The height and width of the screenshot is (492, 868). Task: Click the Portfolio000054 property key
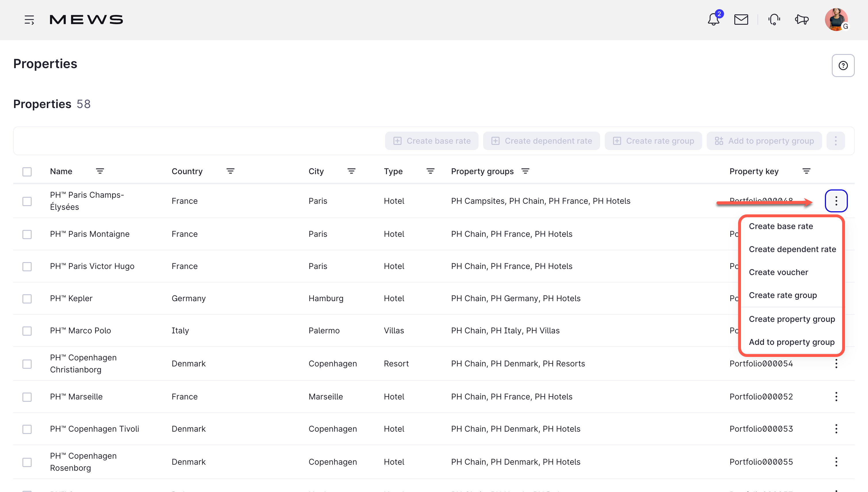tap(761, 364)
